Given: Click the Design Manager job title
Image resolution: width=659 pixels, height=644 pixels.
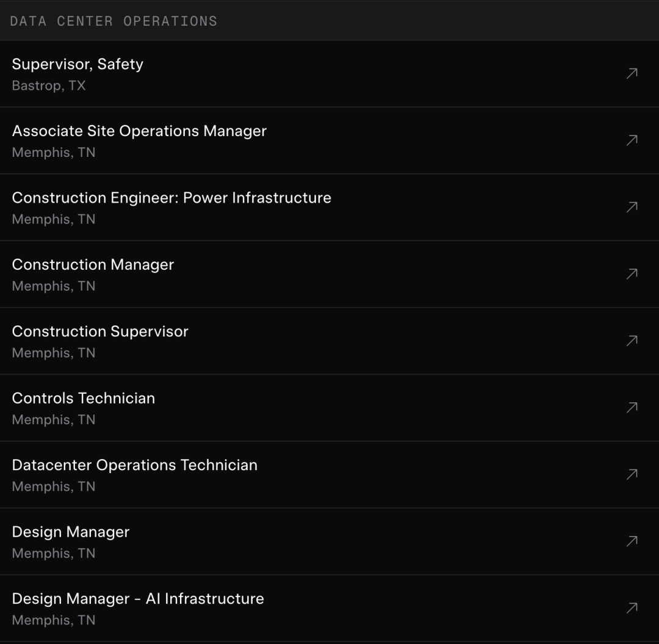Looking at the screenshot, I should (x=71, y=532).
